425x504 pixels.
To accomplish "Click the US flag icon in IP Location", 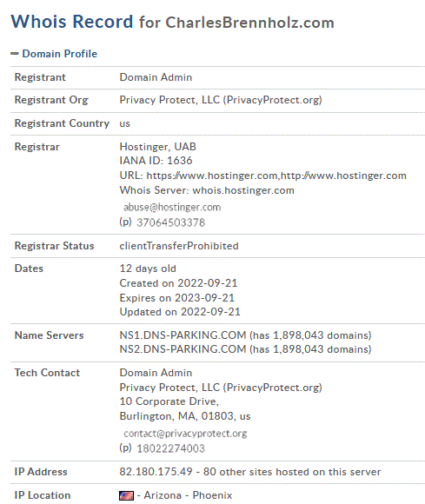I will click(x=126, y=495).
